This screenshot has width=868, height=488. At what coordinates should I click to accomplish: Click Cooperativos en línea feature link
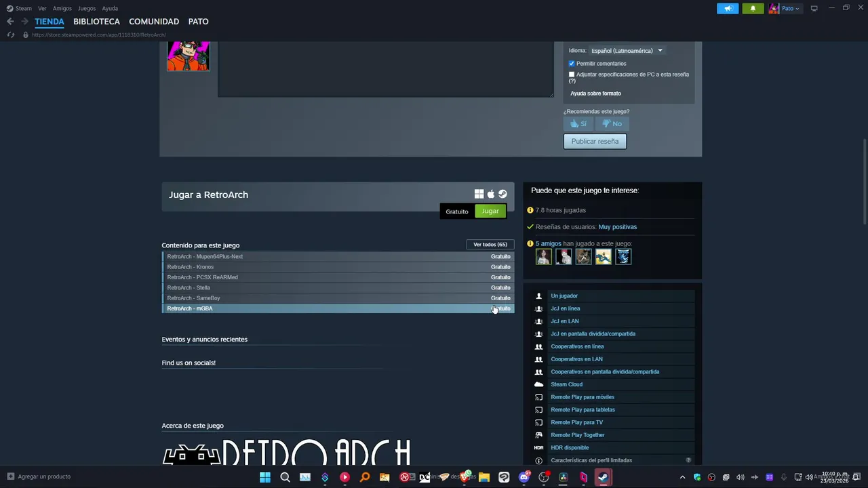coord(577,346)
